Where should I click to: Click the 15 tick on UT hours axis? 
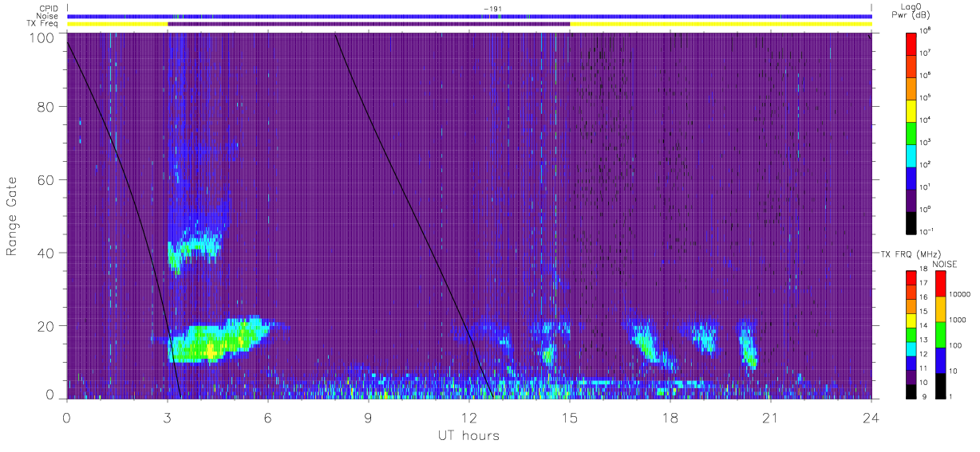click(x=570, y=417)
